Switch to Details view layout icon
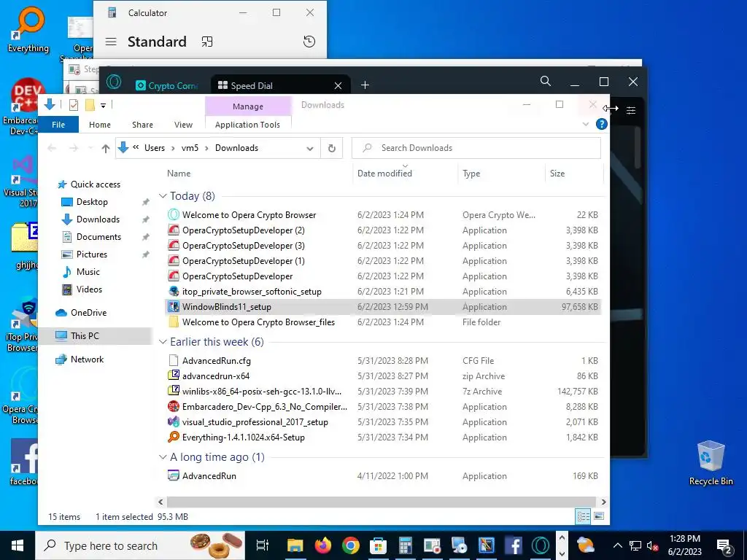This screenshot has width=747, height=560. [x=583, y=516]
